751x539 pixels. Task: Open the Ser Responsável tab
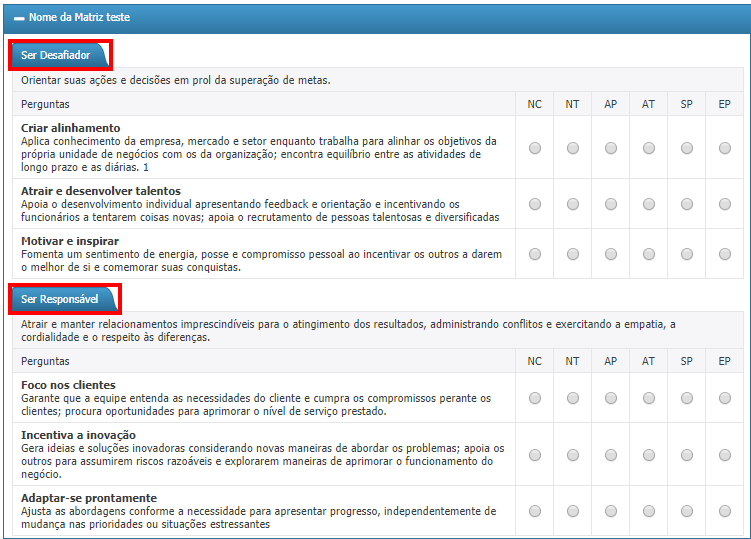click(60, 299)
